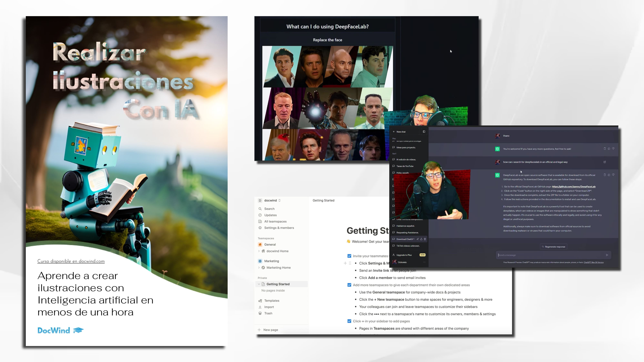Thumbs down the 'You're welcome!' response
Image resolution: width=644 pixels, height=362 pixels.
tap(613, 149)
